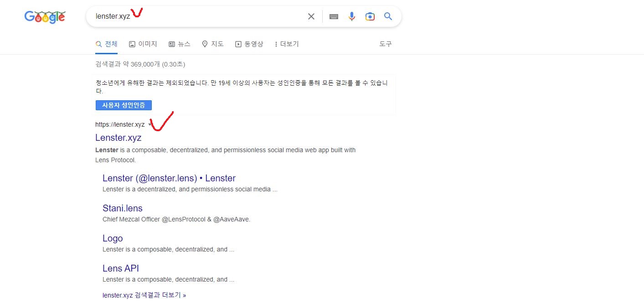The image size is (644, 308).
Task: Open the Stani.lens sitelink
Action: 123,208
